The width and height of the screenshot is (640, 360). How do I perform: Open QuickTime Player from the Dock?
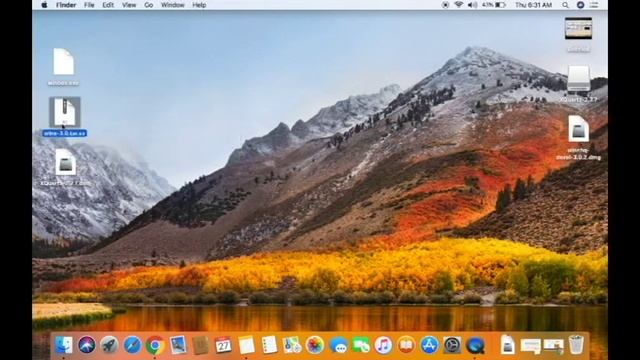[476, 345]
